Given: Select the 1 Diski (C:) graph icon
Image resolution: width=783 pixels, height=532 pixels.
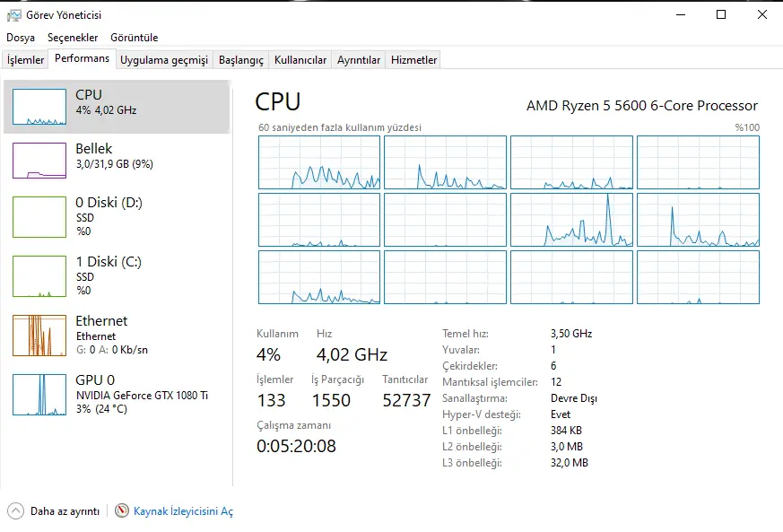Looking at the screenshot, I should pyautogui.click(x=39, y=276).
